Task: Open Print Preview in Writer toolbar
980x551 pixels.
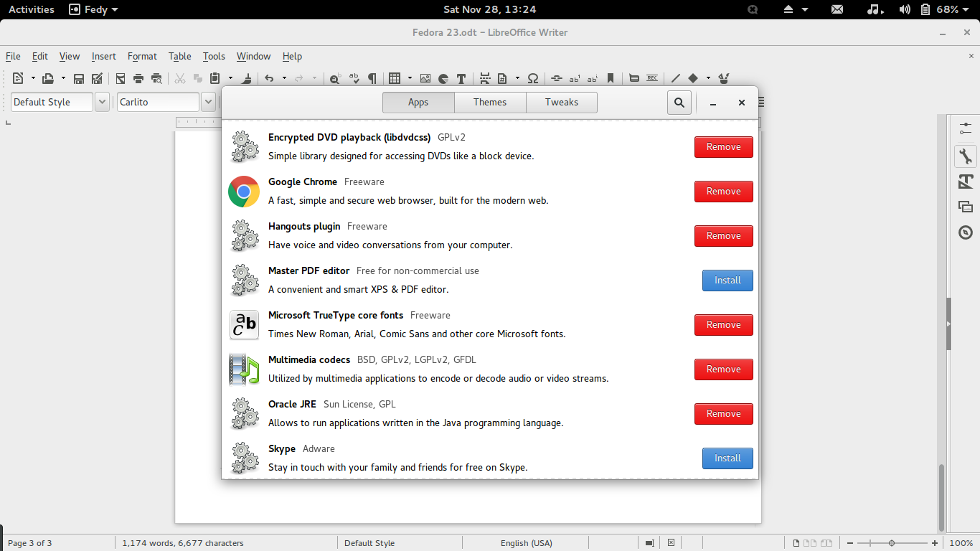Action: click(x=156, y=78)
